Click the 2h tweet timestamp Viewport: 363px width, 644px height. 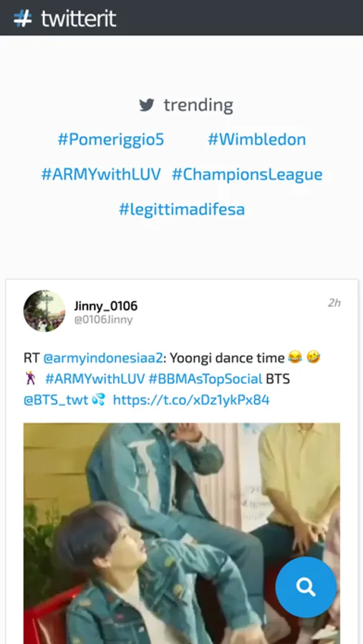coord(334,303)
